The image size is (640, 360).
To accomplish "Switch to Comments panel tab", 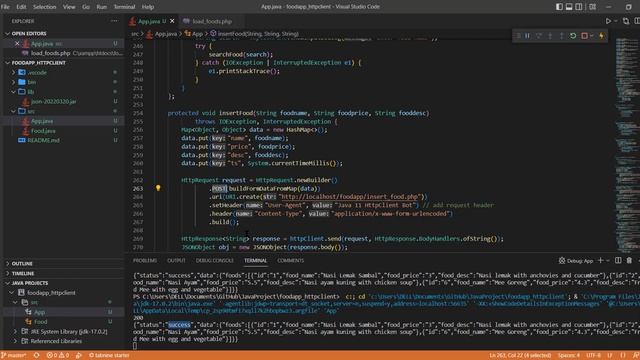I will tap(291, 260).
